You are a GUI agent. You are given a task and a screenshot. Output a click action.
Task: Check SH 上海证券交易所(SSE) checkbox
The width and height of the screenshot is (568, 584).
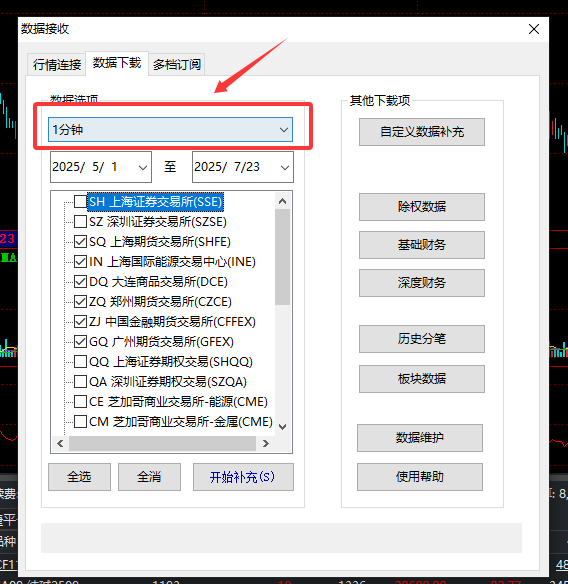tap(80, 201)
